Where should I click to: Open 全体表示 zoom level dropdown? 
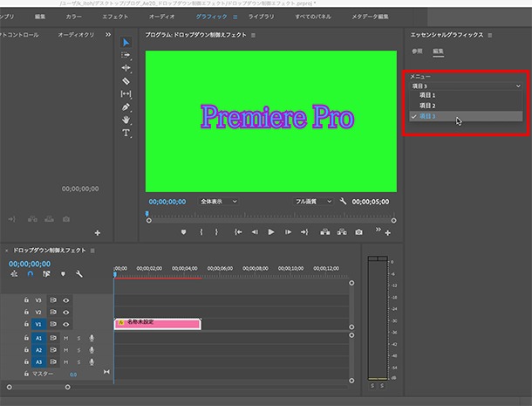[218, 202]
